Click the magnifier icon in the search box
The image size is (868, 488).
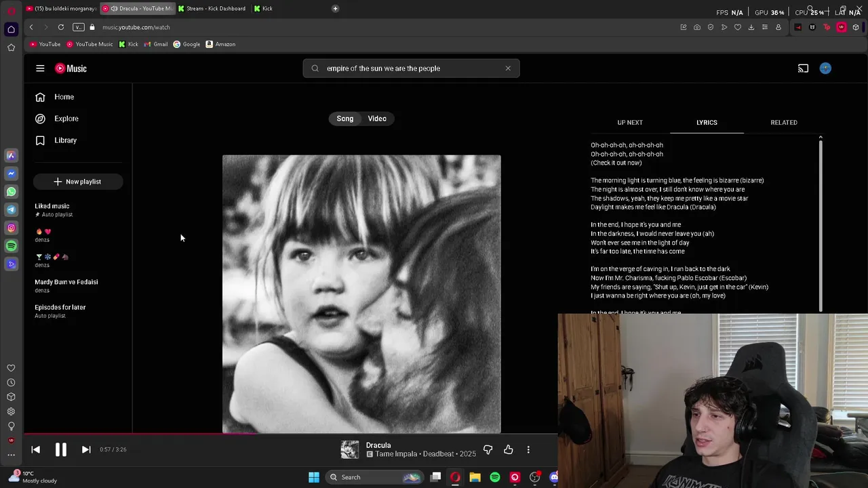point(315,68)
